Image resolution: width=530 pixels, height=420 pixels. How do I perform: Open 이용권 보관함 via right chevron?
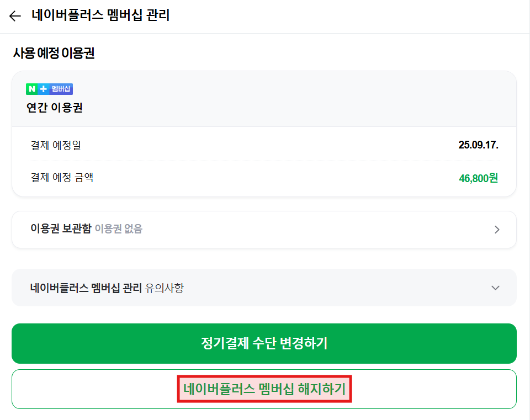496,230
